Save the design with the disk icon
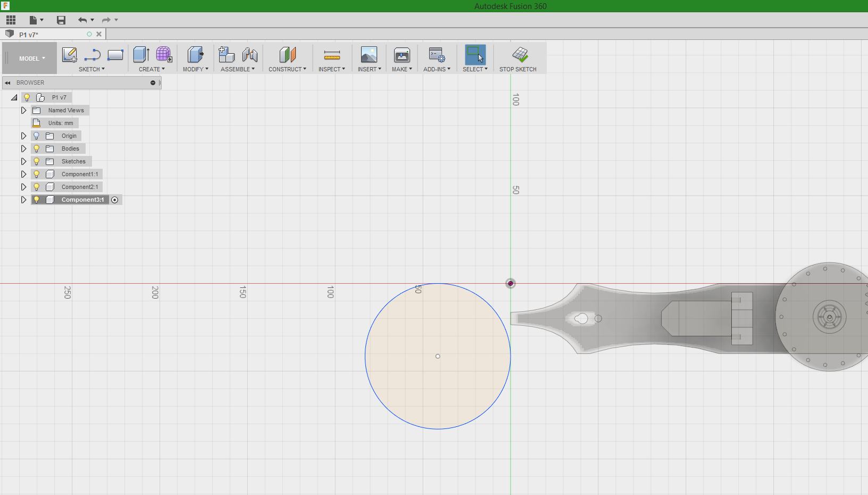The image size is (868, 495). (61, 20)
